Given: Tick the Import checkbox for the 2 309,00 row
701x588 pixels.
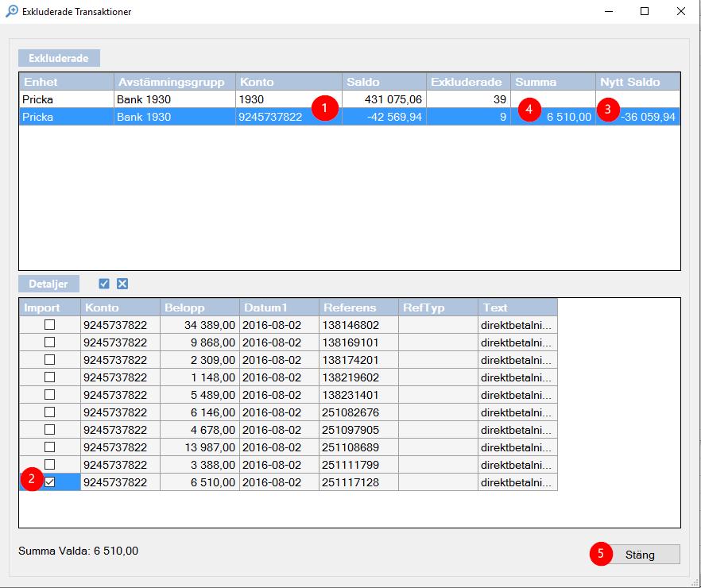Looking at the screenshot, I should (49, 360).
